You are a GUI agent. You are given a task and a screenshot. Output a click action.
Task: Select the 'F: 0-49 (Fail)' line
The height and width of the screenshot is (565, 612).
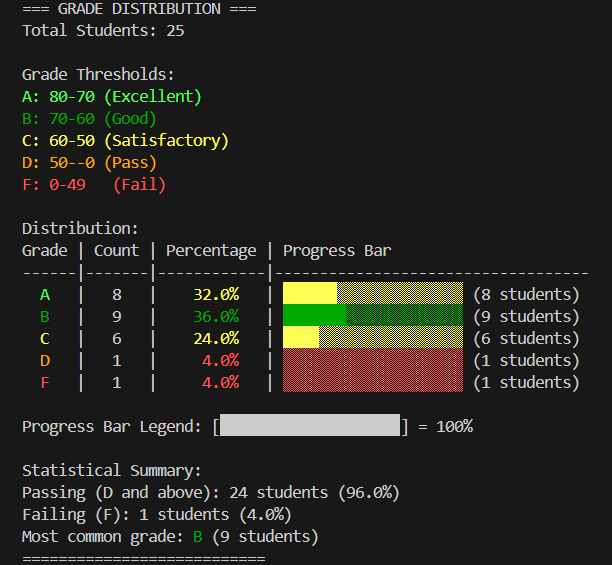pyautogui.click(x=94, y=185)
